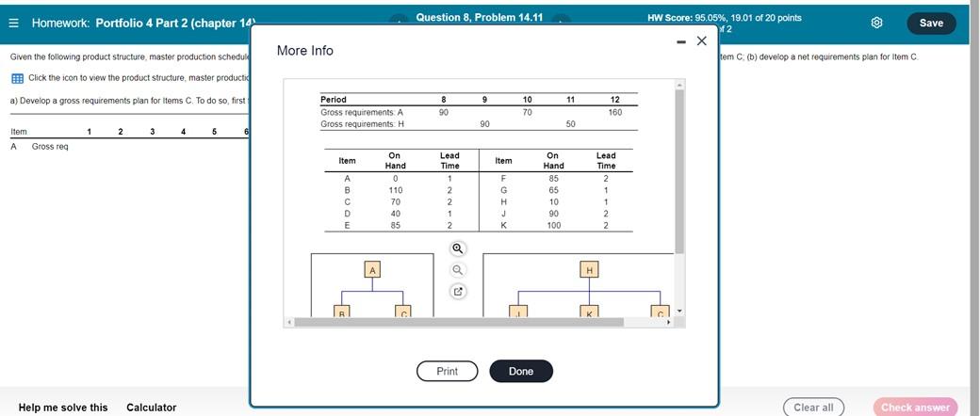Click the horizontal scrollbar thumb in More Info
The width and height of the screenshot is (980, 416).
(x=460, y=322)
